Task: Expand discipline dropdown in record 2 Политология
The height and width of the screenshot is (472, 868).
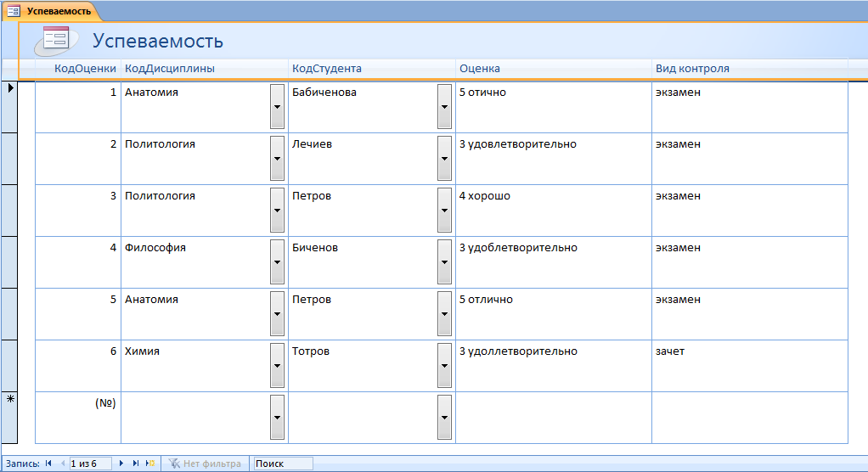Action: point(278,159)
